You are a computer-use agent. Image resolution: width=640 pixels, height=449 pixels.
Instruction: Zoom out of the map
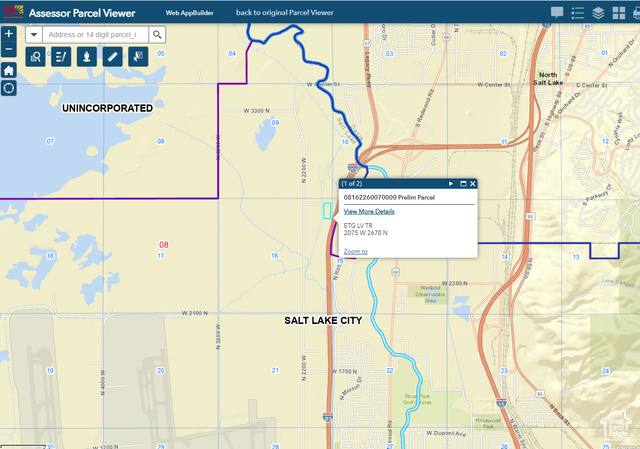tap(8, 48)
